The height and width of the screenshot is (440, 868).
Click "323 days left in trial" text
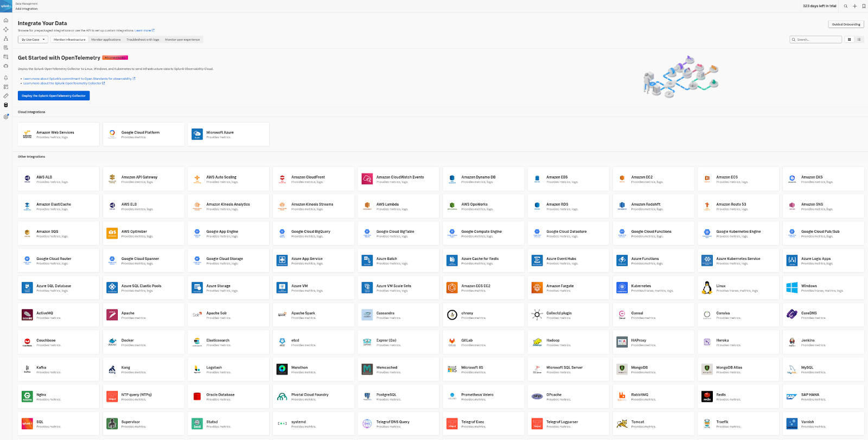(819, 6)
